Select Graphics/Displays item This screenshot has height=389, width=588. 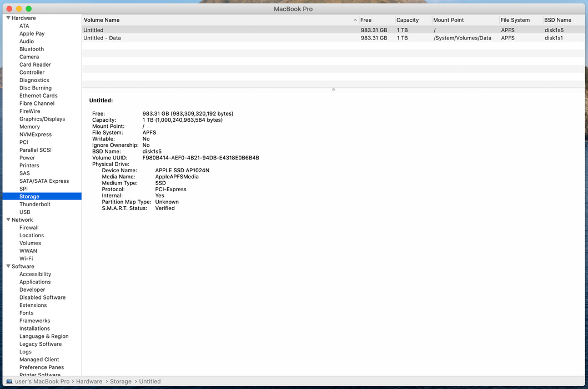[x=42, y=119]
